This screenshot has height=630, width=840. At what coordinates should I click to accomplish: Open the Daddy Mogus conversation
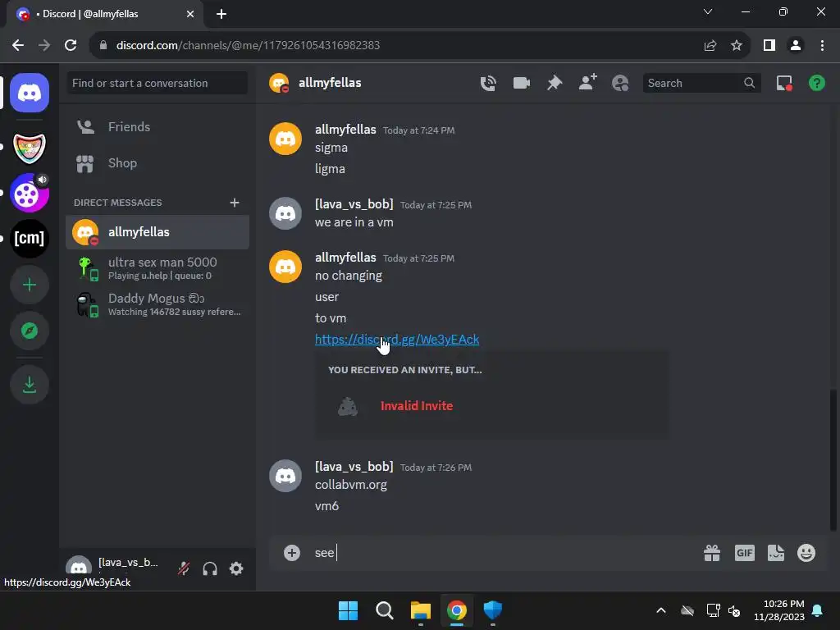click(157, 304)
